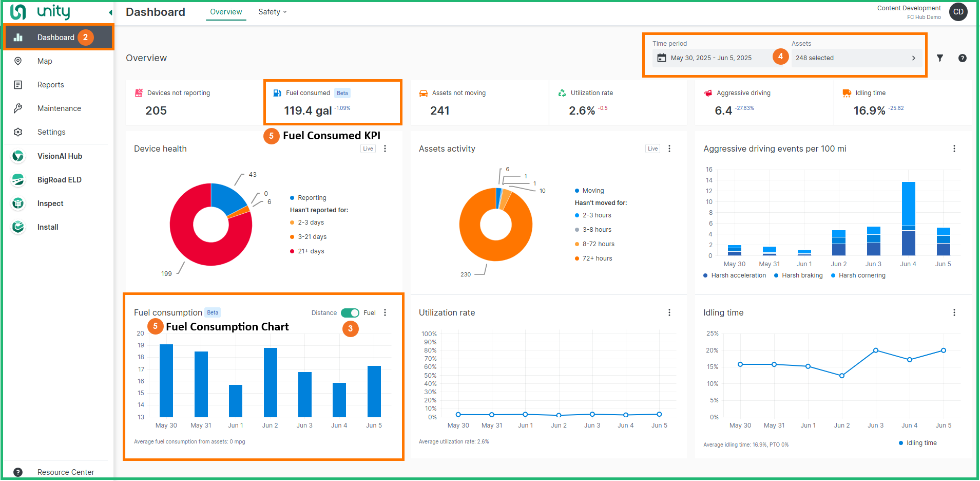The height and width of the screenshot is (481, 980).
Task: Open the Assets 248 selected selector
Action: tap(855, 58)
